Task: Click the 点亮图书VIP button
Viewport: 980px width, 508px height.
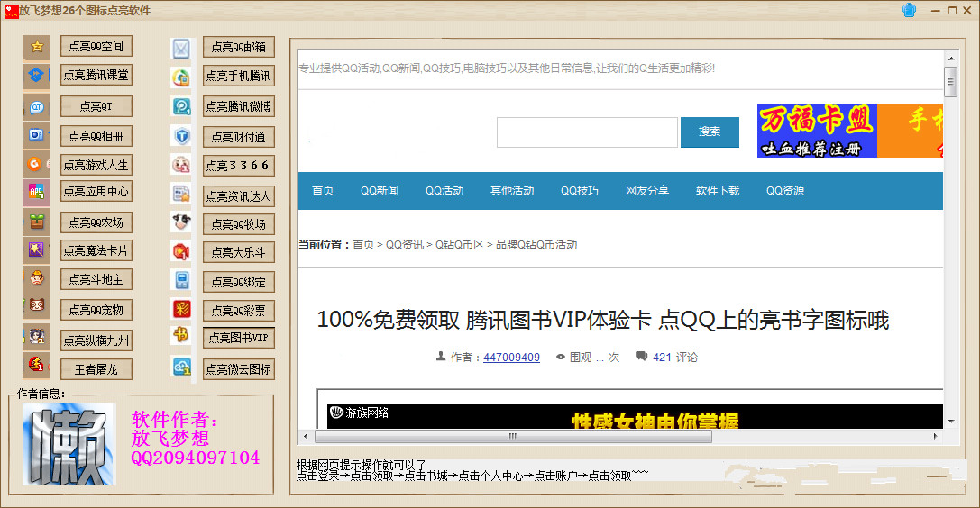Action: 239,338
